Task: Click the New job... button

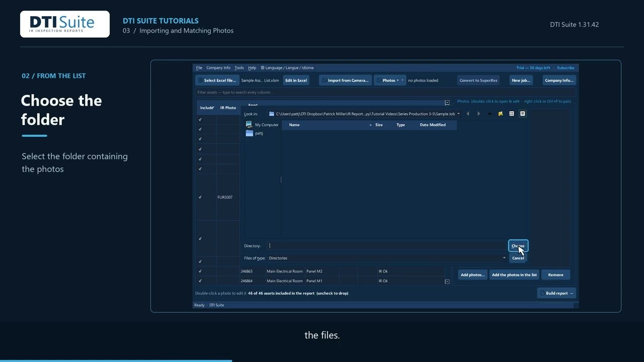Action: (521, 80)
